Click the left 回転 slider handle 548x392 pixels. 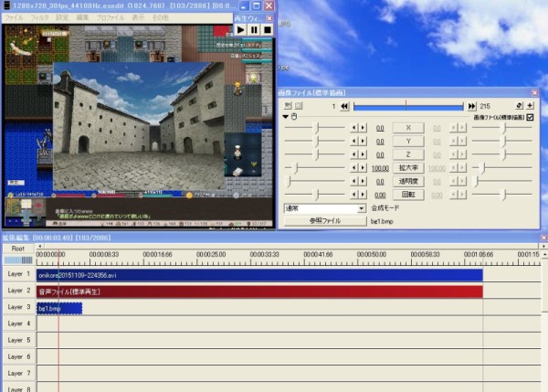coord(317,195)
